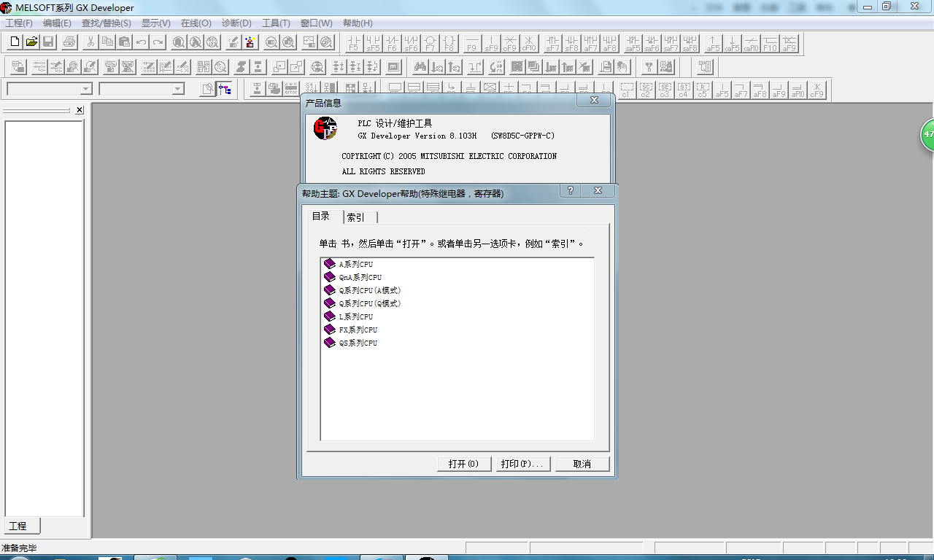The height and width of the screenshot is (560, 934).
Task: Click the New Project toolbar icon
Action: coord(15,42)
